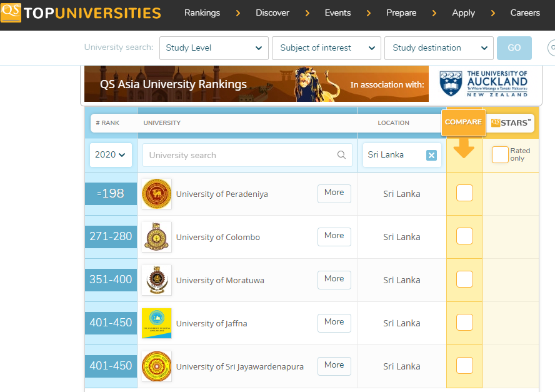Click More for University of Moratuwa
The image size is (555, 392).
click(334, 279)
